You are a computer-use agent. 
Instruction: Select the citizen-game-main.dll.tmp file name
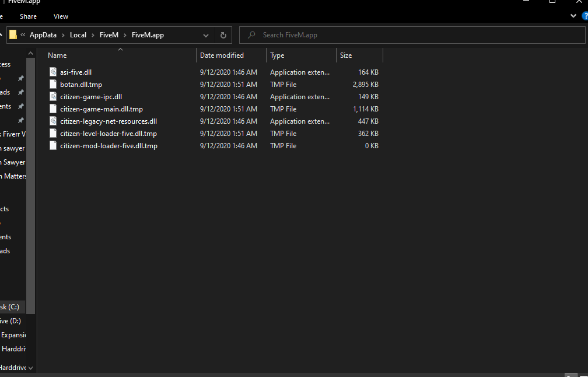(x=101, y=109)
